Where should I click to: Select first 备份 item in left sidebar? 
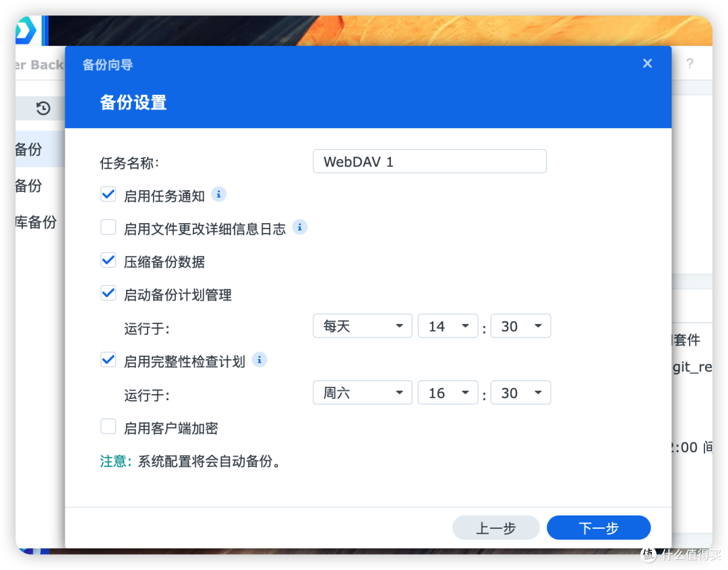point(40,149)
